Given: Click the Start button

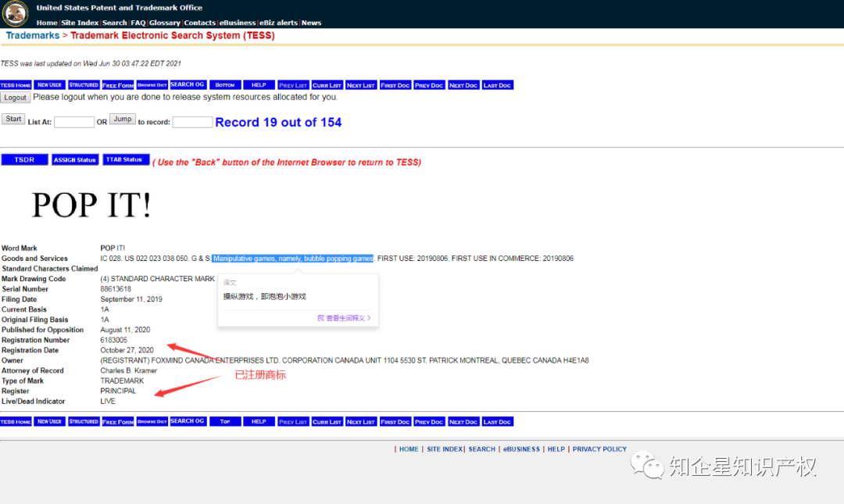Looking at the screenshot, I should tap(13, 119).
